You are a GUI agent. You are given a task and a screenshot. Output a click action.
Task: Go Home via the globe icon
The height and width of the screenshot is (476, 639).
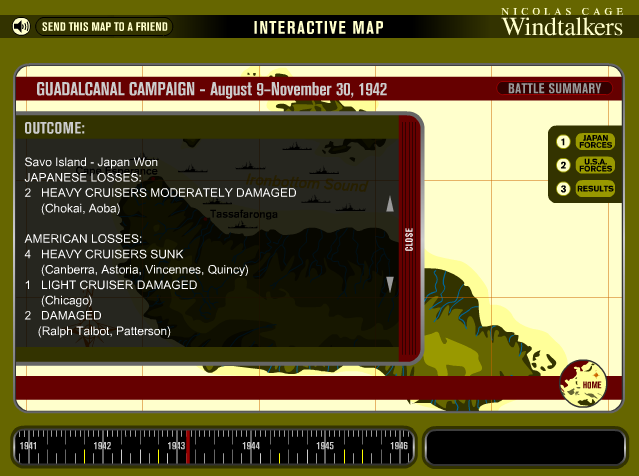[x=583, y=383]
